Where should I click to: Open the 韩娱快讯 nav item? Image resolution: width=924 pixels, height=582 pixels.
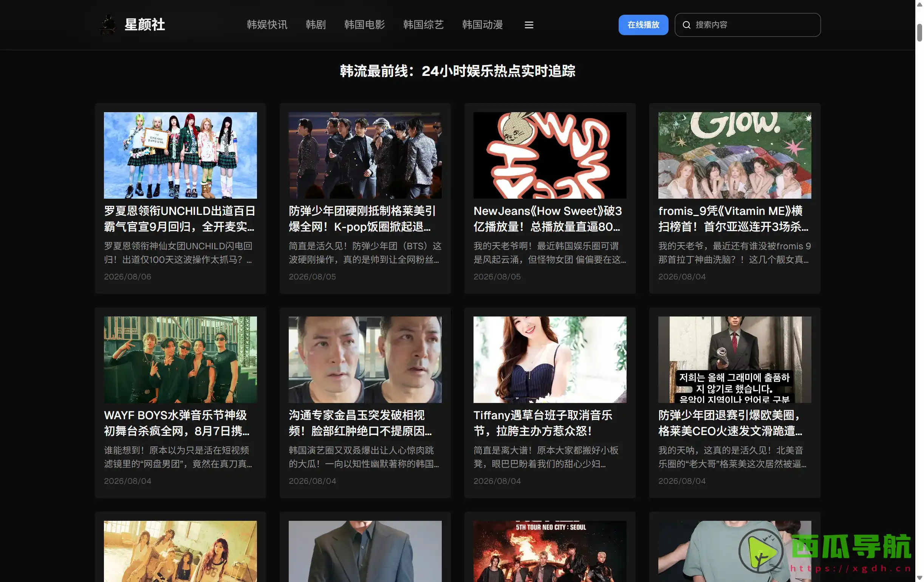(267, 25)
